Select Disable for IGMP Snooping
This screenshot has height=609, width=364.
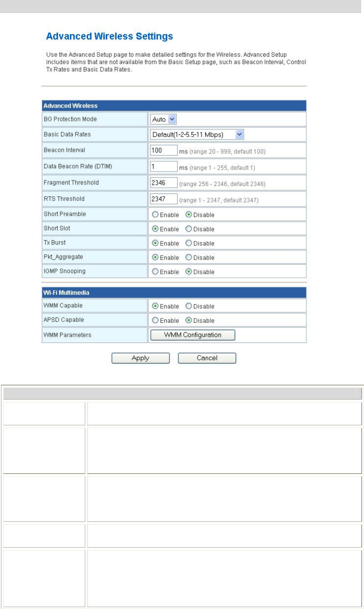point(189,272)
